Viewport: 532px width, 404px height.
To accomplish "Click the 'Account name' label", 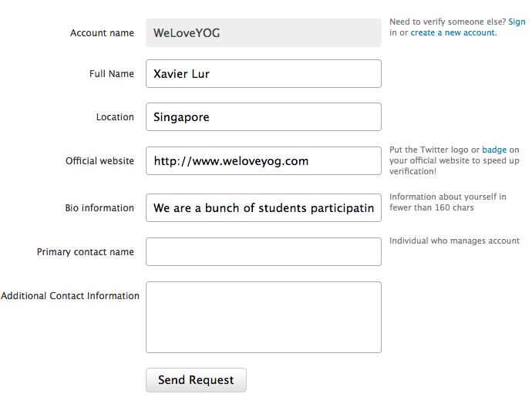I will (x=102, y=33).
